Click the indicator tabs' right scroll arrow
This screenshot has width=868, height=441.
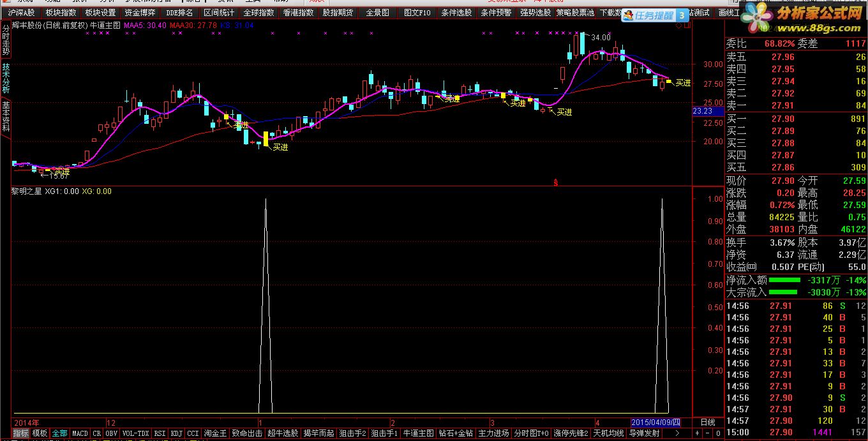[677, 433]
